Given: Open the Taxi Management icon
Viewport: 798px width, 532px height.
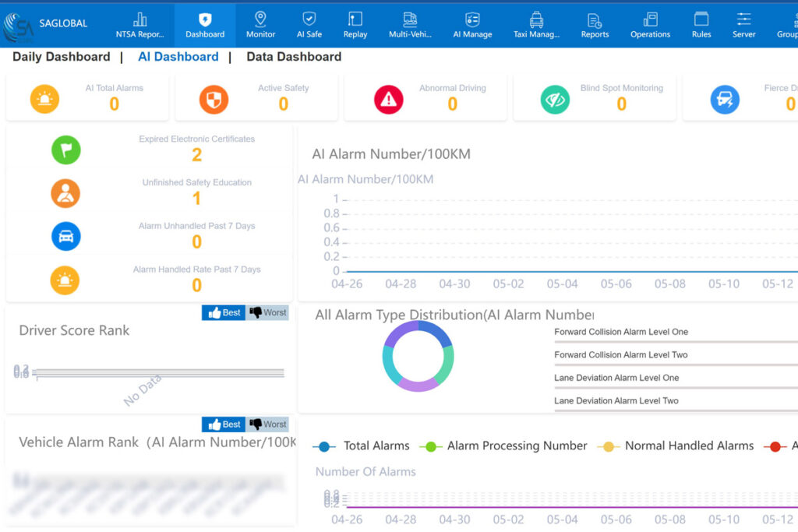Looking at the screenshot, I should [x=536, y=19].
